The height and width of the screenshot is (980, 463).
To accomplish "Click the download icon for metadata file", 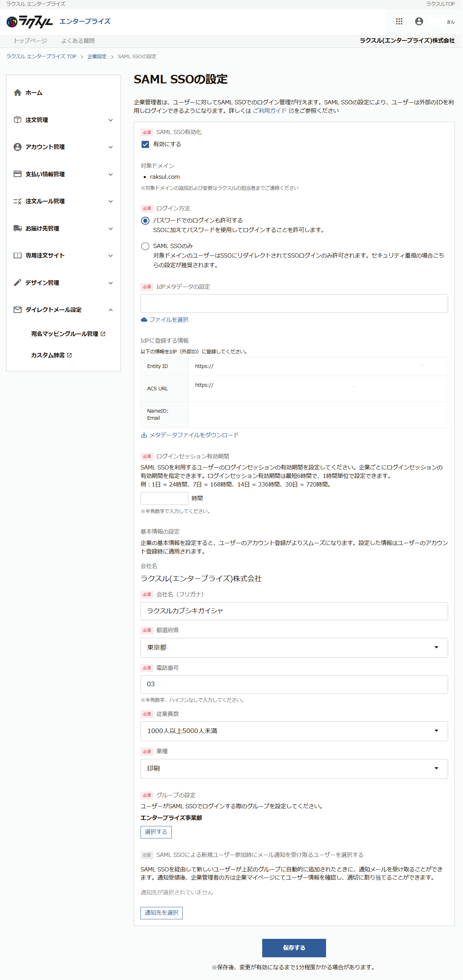I will [x=144, y=435].
